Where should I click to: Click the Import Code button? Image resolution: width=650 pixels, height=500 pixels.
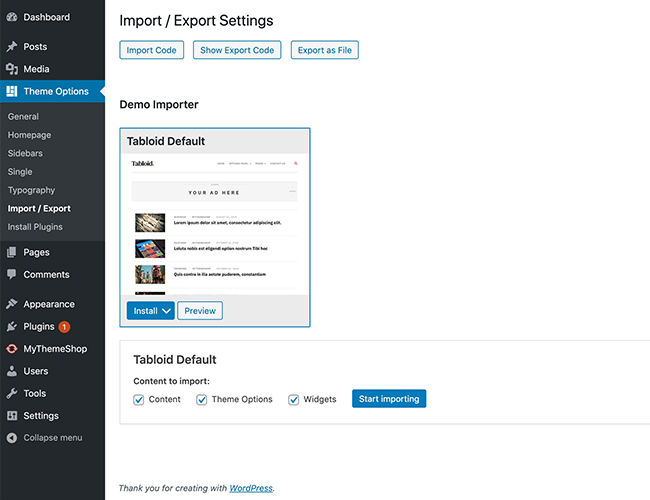click(x=152, y=50)
